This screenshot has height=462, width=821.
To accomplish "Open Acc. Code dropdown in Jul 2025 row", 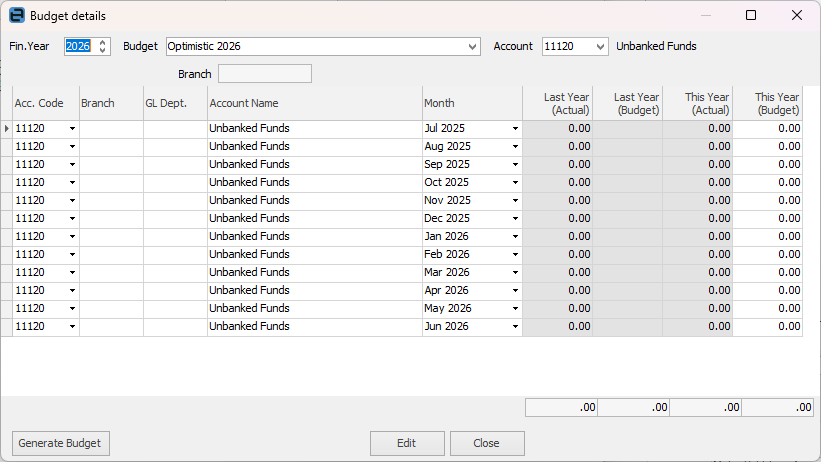I will coord(72,129).
